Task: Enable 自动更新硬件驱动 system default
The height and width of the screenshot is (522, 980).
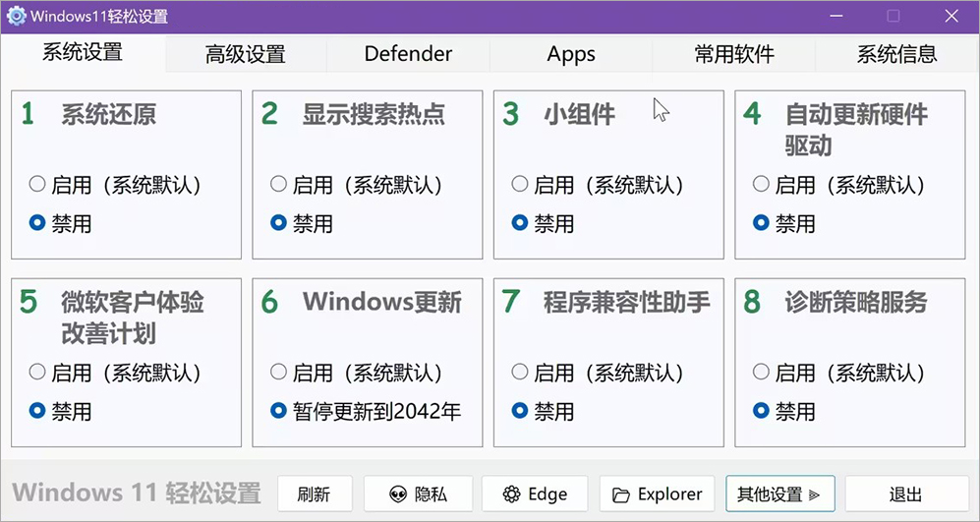Action: pos(761,184)
